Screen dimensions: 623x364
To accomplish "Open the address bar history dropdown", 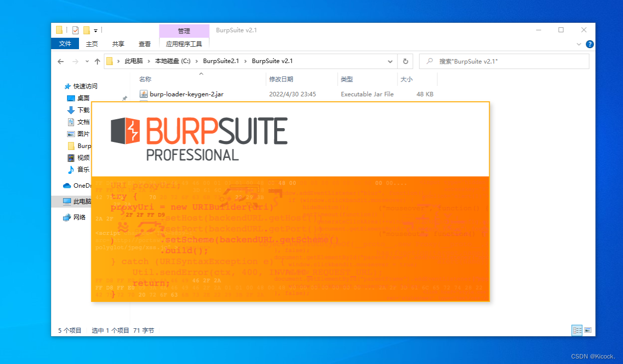I will [x=390, y=62].
